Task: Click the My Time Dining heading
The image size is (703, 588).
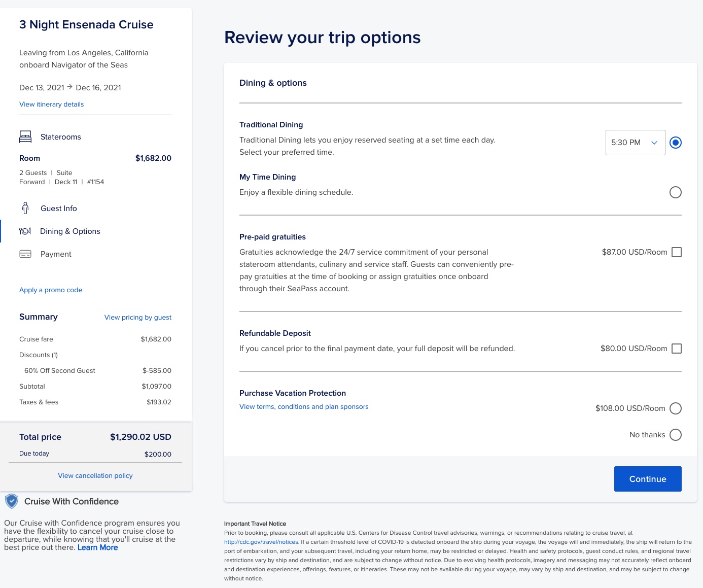Action: 267,177
